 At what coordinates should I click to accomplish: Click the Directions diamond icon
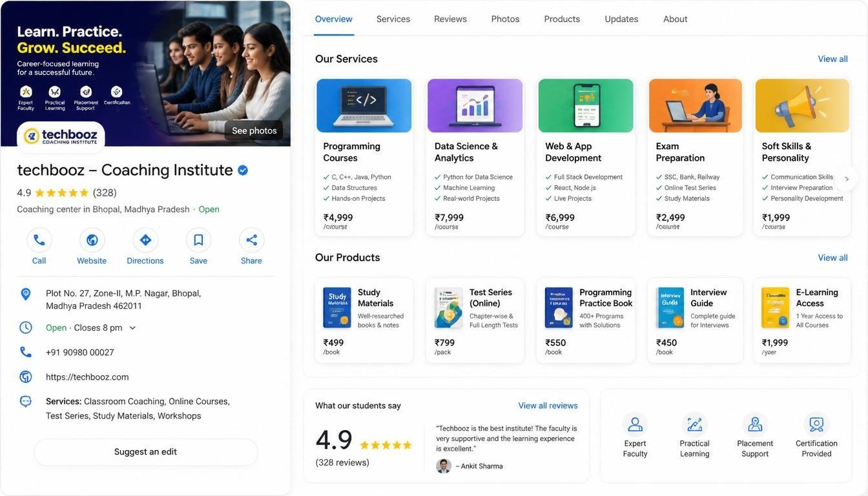pyautogui.click(x=145, y=240)
